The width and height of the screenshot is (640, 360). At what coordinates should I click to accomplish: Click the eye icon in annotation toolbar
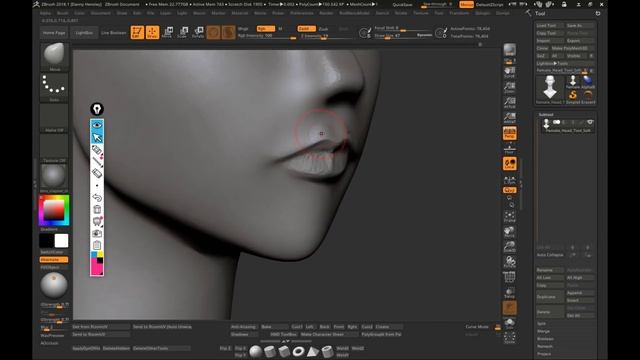coord(97,125)
